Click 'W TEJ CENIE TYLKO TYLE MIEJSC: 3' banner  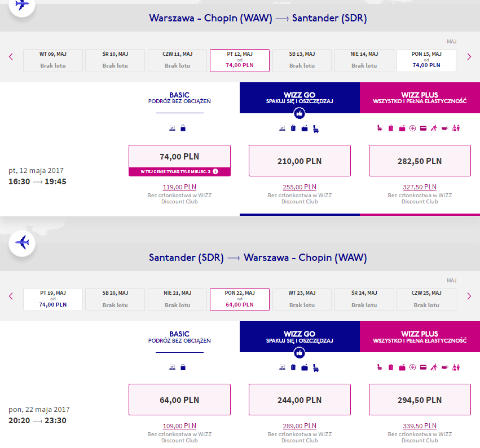point(179,171)
